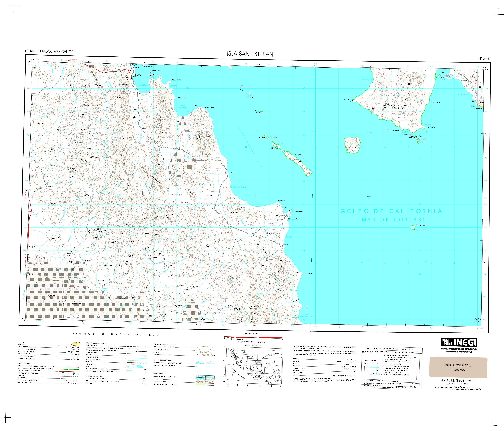Click the triangle vertex symbol beside EL TIGRE
Screen dimensions: 504x431
(140, 379)
